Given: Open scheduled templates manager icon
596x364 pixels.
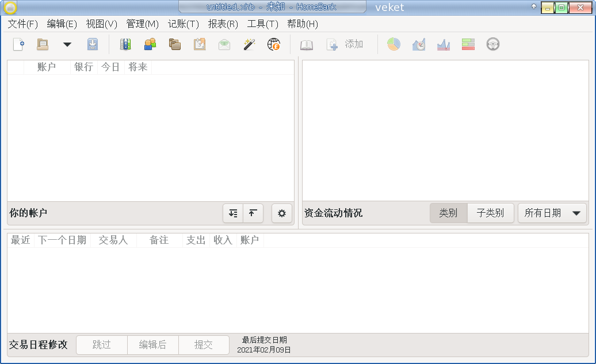Looking at the screenshot, I should coord(200,44).
